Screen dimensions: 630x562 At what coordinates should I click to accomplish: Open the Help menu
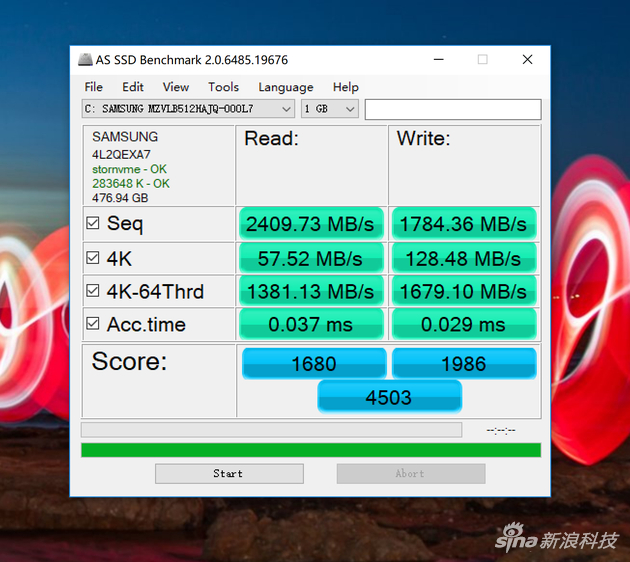[346, 87]
